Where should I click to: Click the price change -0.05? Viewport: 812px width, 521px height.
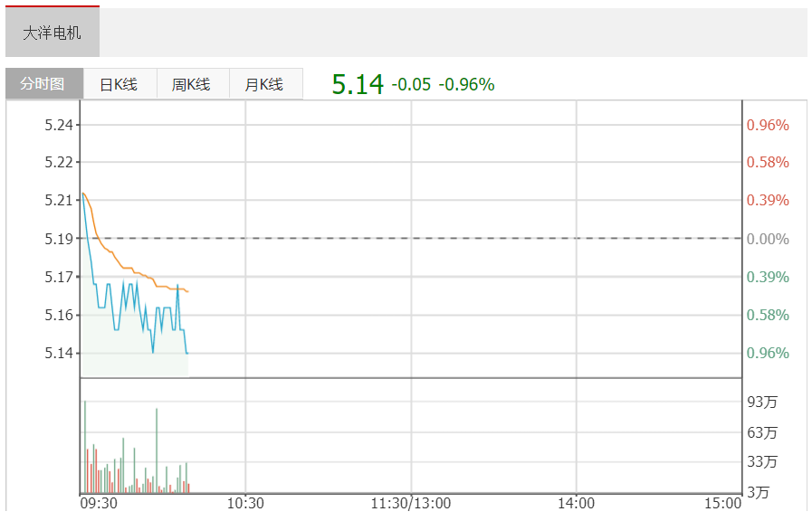(411, 84)
